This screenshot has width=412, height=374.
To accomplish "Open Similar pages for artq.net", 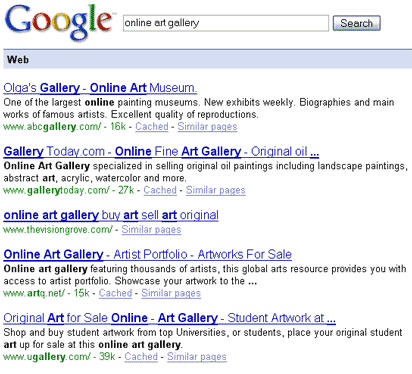I will click(x=171, y=293).
